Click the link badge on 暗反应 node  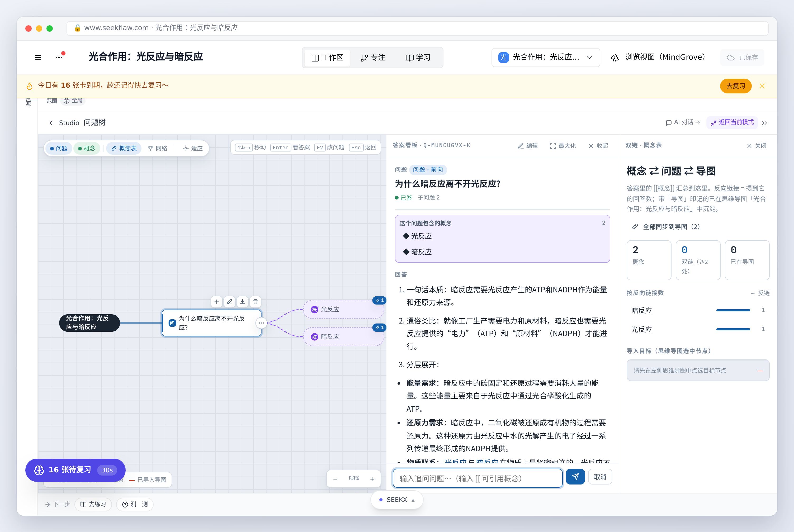coord(379,327)
